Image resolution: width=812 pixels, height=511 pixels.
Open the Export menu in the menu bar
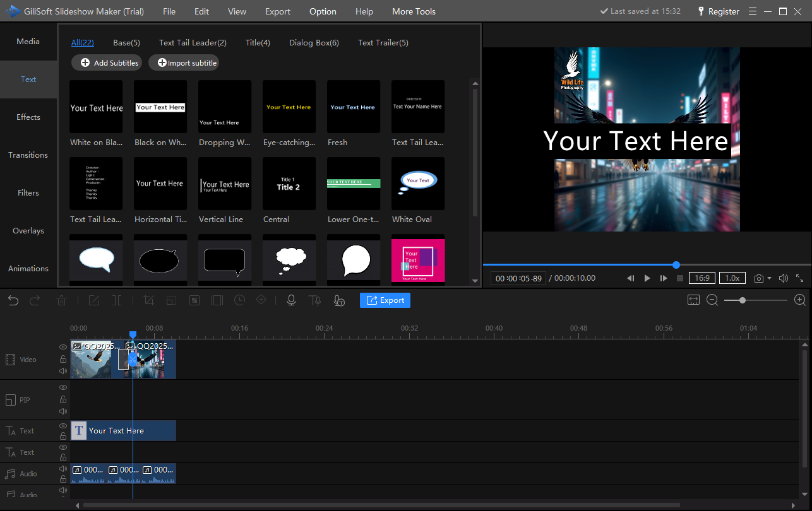click(278, 11)
